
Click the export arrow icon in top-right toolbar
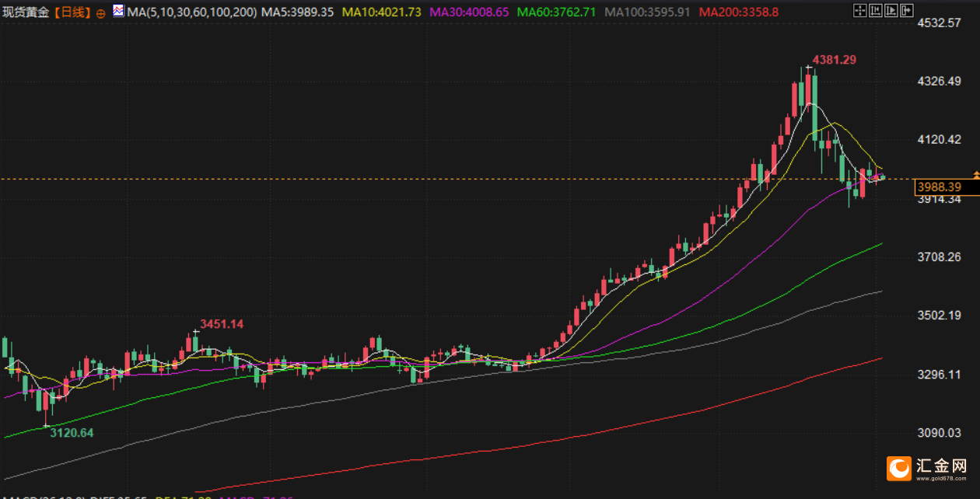click(907, 11)
